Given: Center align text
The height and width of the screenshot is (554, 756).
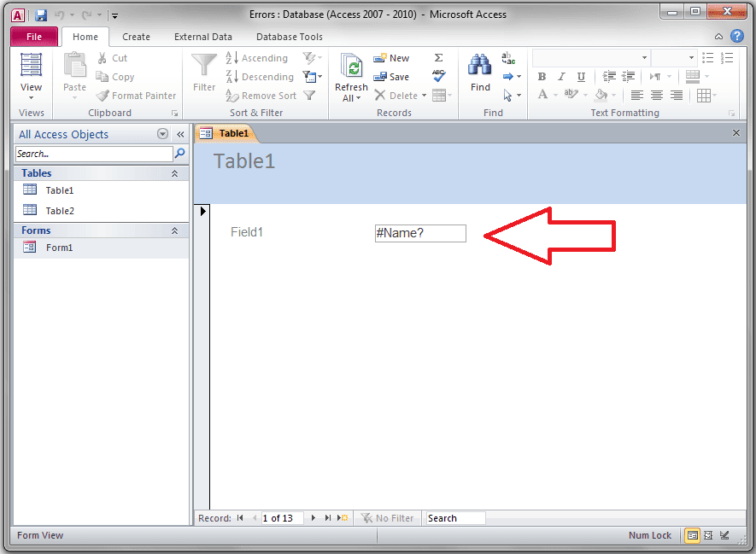Looking at the screenshot, I should coord(657,95).
